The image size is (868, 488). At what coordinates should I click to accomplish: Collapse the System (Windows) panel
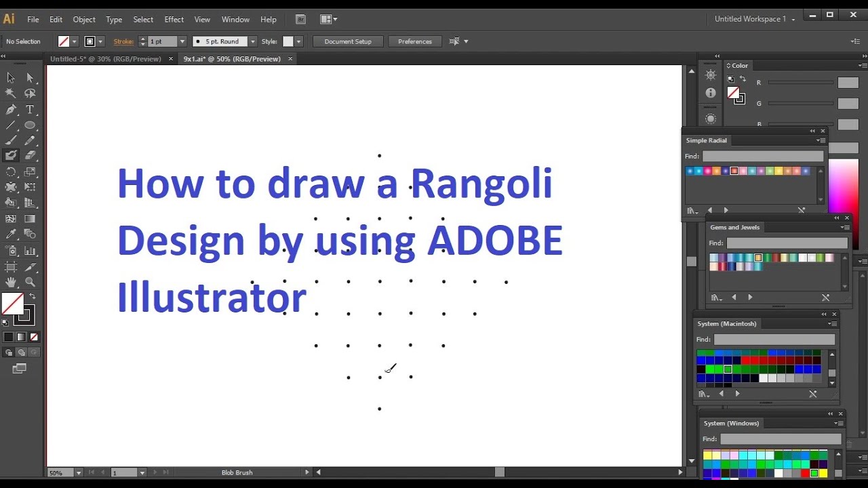tap(831, 413)
